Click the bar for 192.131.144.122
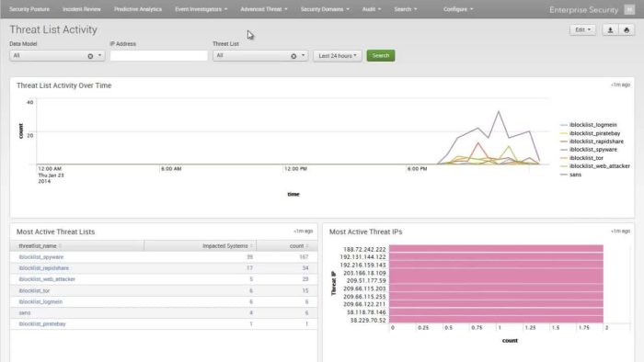The image size is (644, 362). pyautogui.click(x=496, y=256)
